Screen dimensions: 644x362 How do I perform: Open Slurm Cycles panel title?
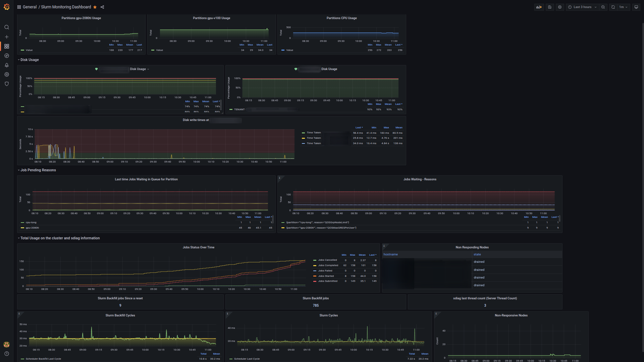click(x=328, y=315)
